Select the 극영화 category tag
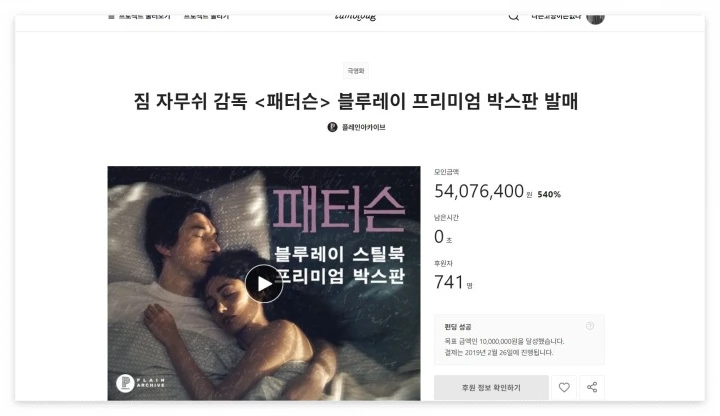This screenshot has width=720, height=416. pos(355,71)
